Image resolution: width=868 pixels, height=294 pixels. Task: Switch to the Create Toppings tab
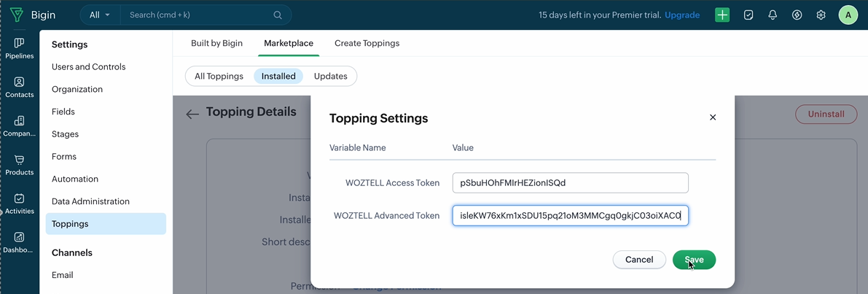(x=367, y=43)
